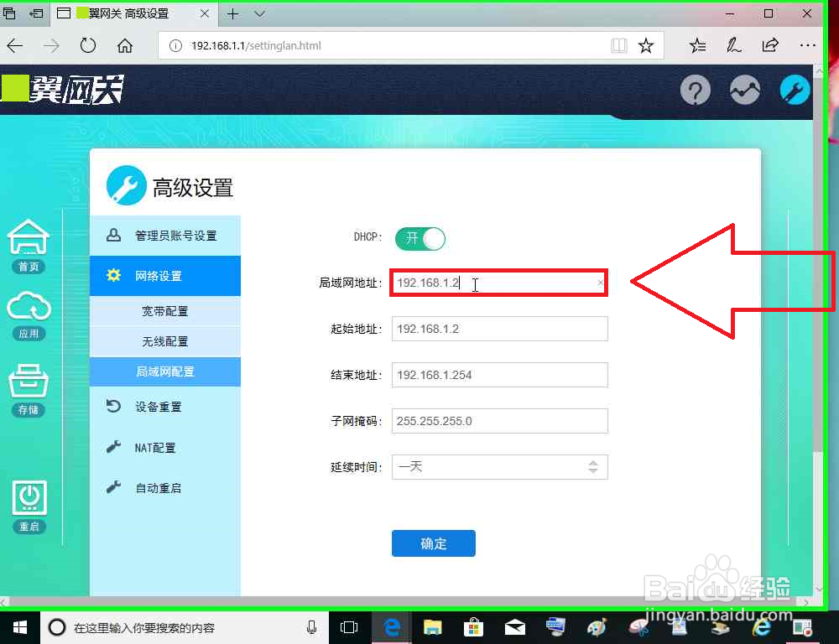Click the 起始地址 input field

(x=500, y=329)
